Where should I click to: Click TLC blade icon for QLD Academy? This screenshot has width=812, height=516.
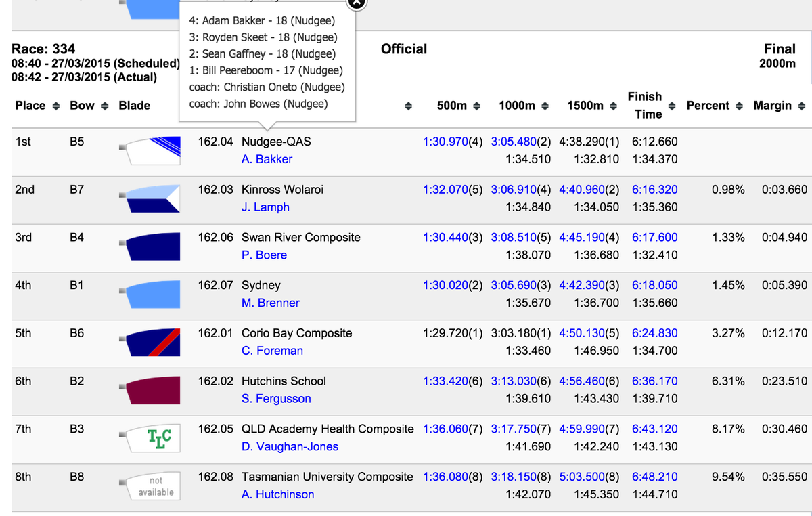click(x=150, y=437)
